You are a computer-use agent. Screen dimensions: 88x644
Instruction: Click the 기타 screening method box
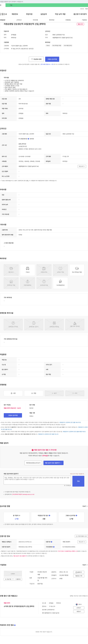pyautogui.click(x=75, y=393)
